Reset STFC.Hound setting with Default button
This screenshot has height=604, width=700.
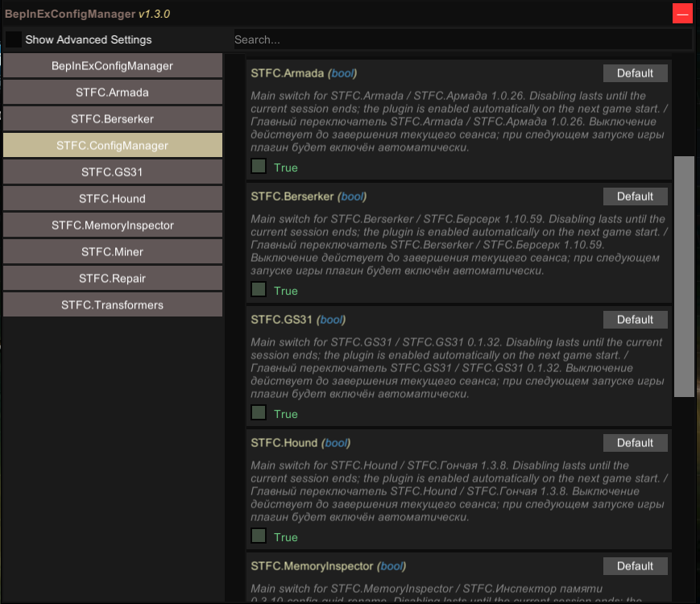click(x=636, y=443)
